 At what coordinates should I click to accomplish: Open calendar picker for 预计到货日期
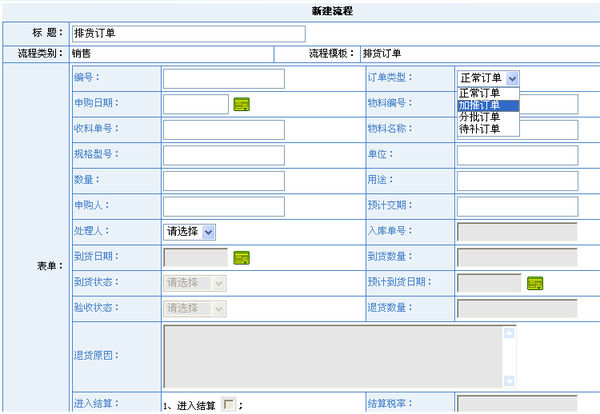click(535, 283)
